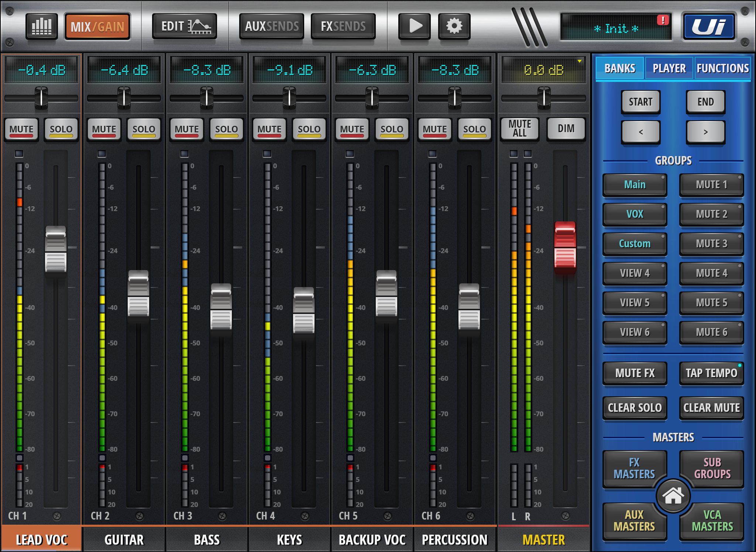Go to next bank with > button
Screen dimensions: 756x552
(x=705, y=132)
